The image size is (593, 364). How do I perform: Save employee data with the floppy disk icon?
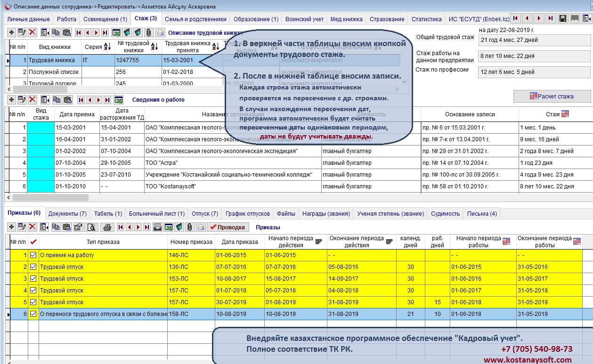tap(562, 18)
